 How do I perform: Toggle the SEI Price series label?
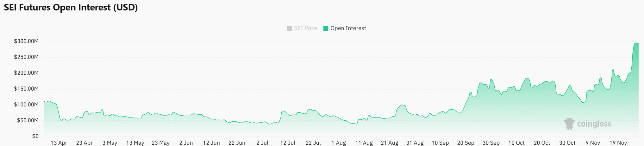pyautogui.click(x=305, y=28)
